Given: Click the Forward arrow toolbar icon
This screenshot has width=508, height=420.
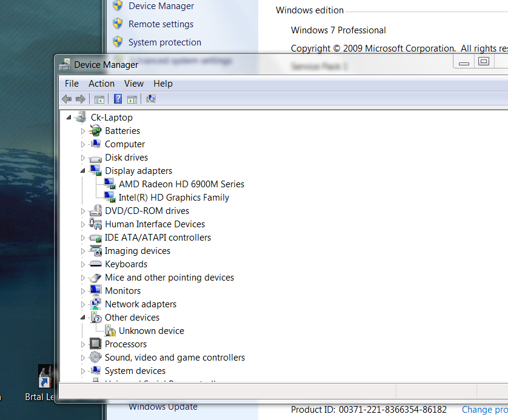Looking at the screenshot, I should tap(81, 99).
